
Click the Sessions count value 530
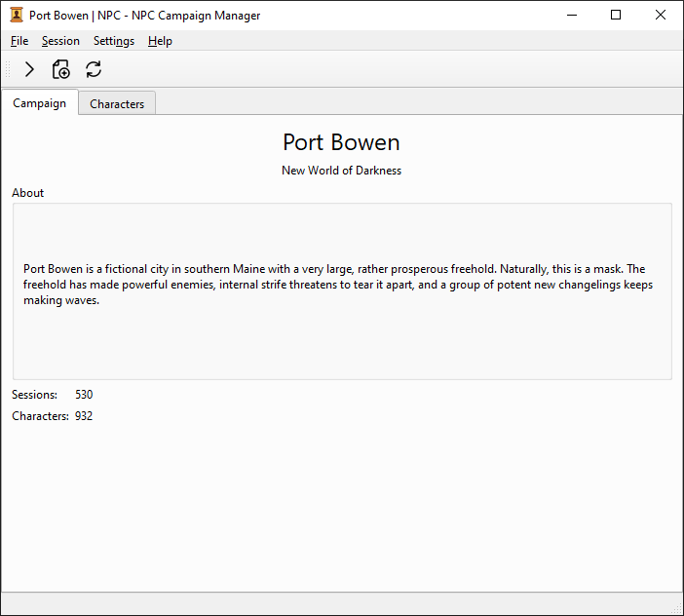(x=84, y=395)
